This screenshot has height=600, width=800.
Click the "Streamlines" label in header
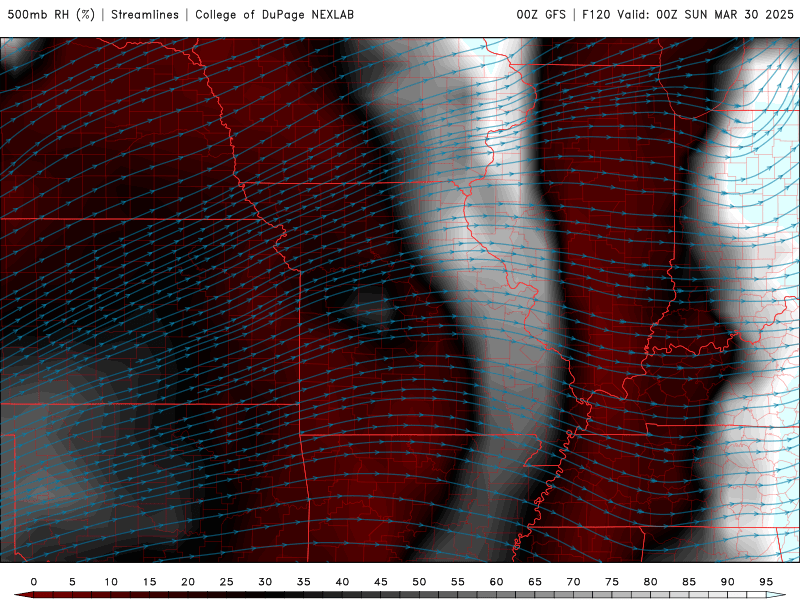[x=145, y=15]
